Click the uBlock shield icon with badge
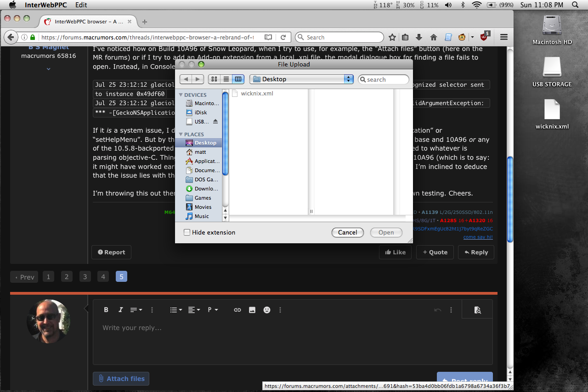The width and height of the screenshot is (588, 392). 485,37
